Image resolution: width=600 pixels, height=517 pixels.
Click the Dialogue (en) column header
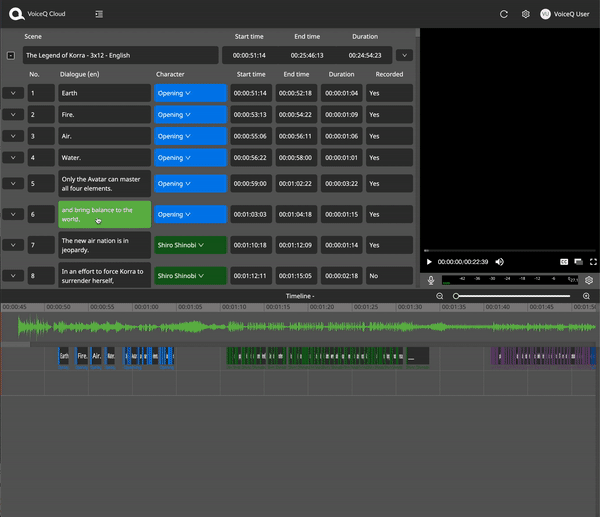coord(79,74)
